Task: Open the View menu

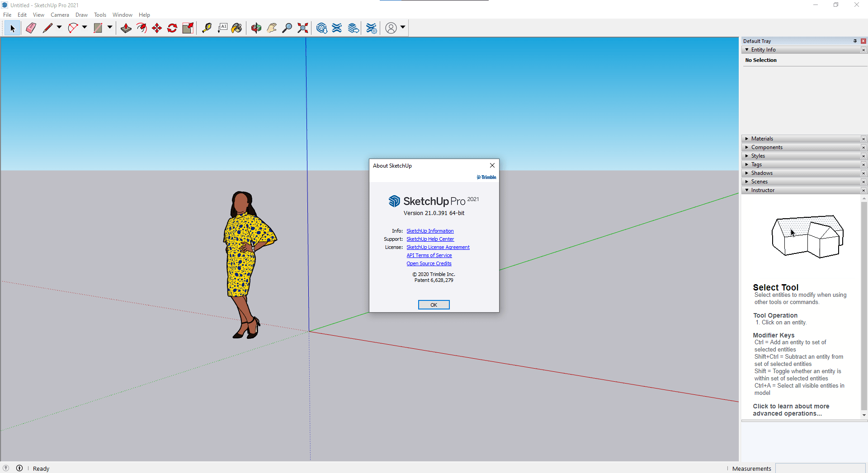Action: pyautogui.click(x=38, y=15)
